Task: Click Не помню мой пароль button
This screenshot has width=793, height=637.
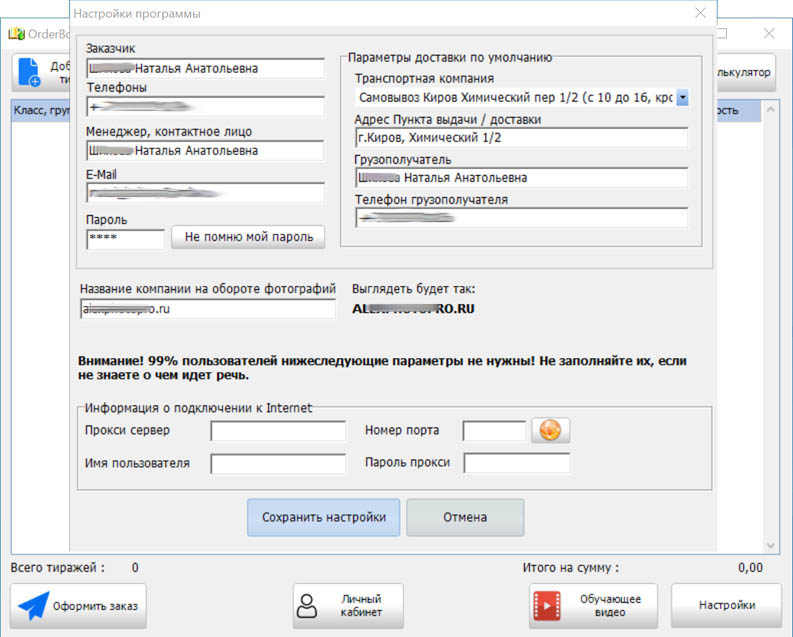Action: 248,238
